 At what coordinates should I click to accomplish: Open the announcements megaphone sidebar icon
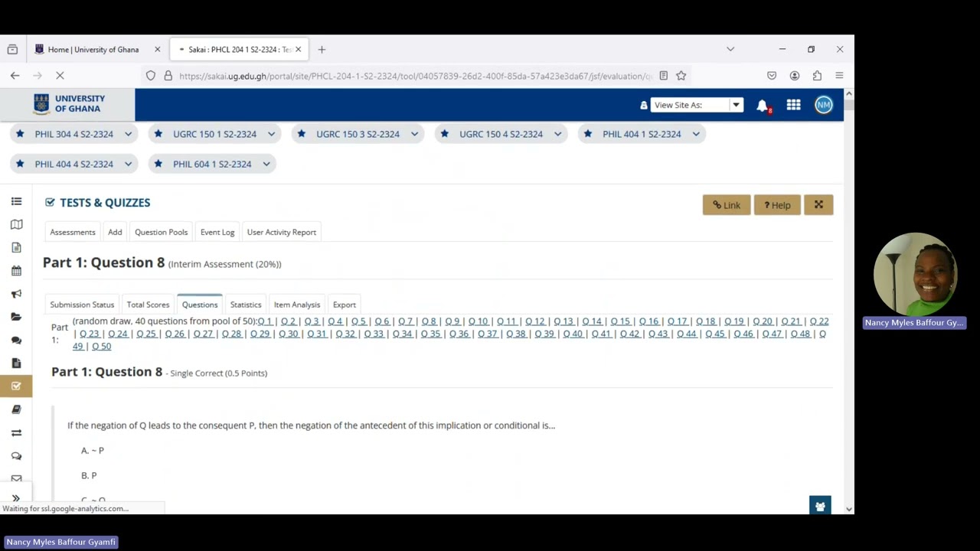16,294
